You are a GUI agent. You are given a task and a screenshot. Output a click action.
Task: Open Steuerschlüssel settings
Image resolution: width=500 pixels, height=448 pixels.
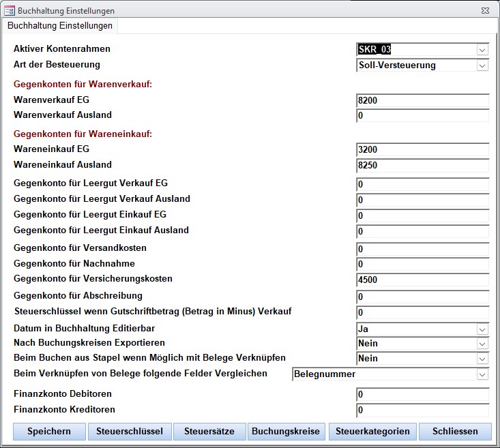point(130,432)
